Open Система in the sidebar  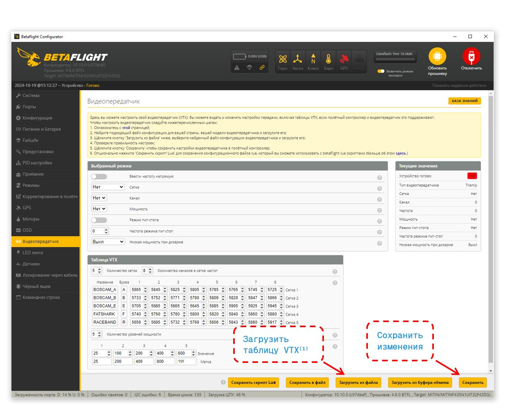point(46,95)
